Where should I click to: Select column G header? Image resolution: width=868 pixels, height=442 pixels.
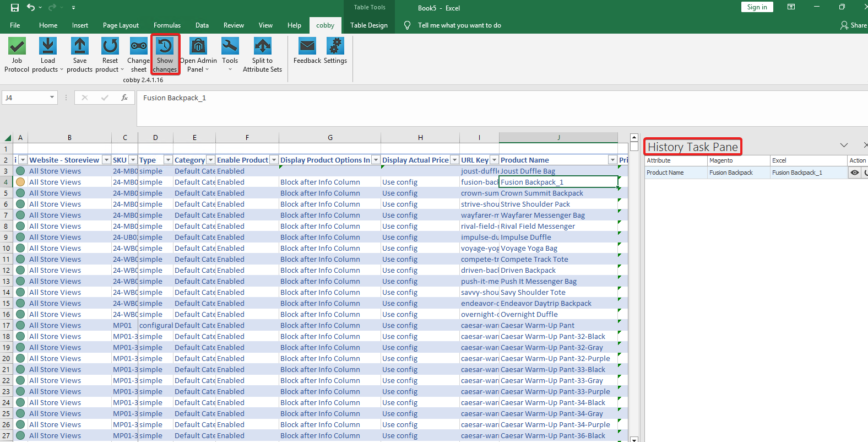[x=330, y=138]
